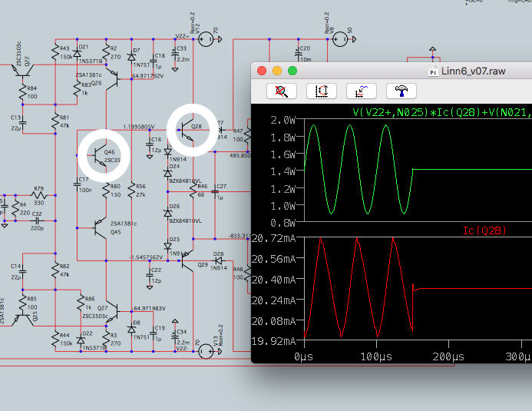Open the control panel hammer icon

point(401,91)
